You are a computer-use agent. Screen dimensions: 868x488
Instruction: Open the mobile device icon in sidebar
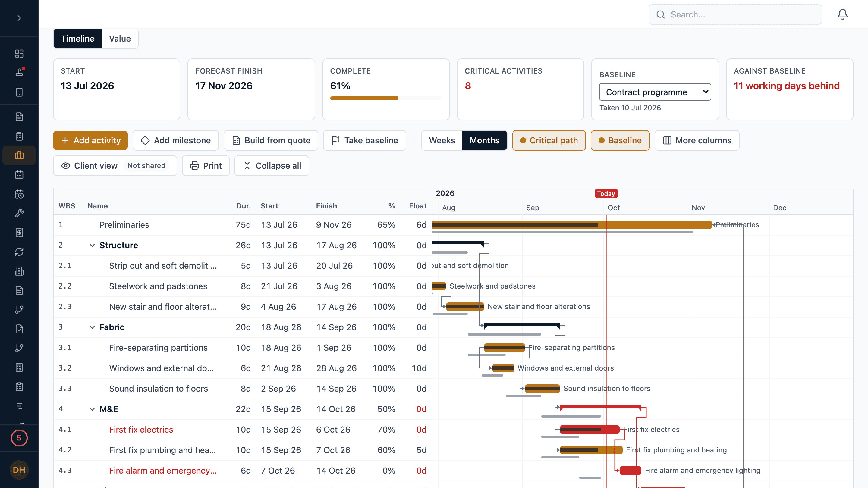pyautogui.click(x=19, y=92)
